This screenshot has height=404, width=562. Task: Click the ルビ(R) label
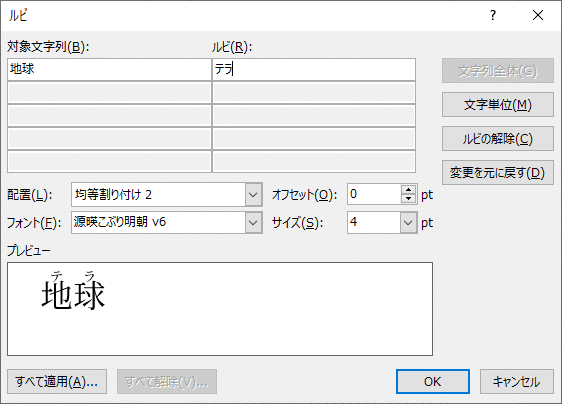232,47
